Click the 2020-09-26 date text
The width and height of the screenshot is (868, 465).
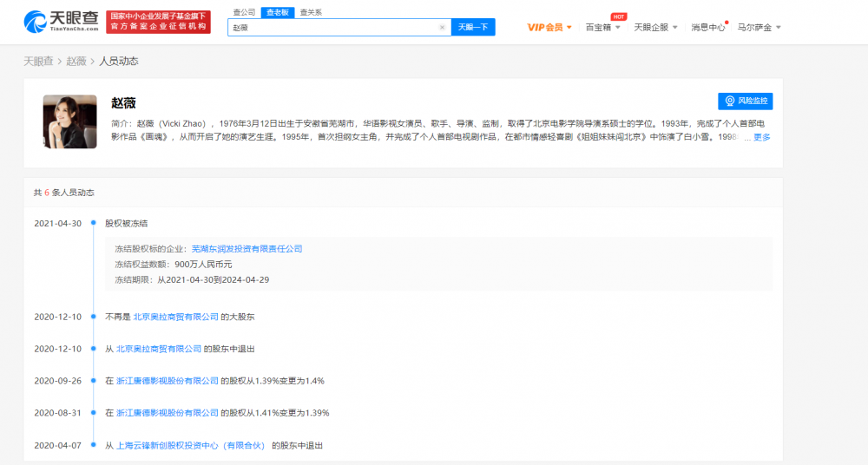(57, 381)
